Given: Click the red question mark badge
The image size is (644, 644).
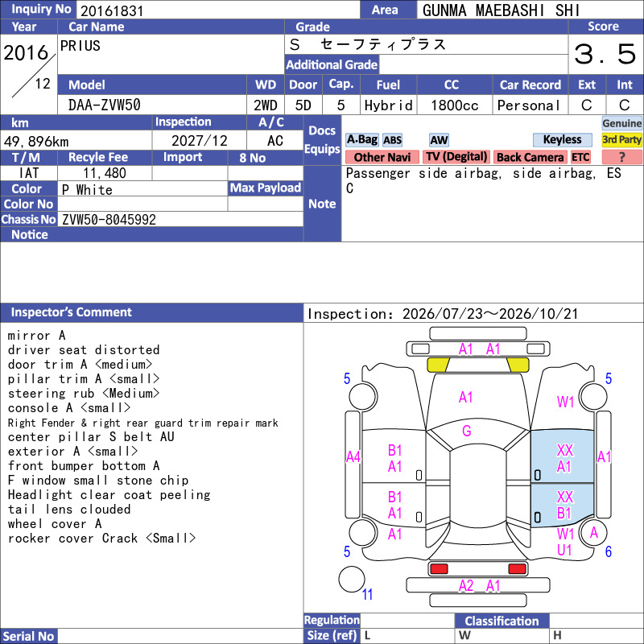Looking at the screenshot, I should (621, 157).
